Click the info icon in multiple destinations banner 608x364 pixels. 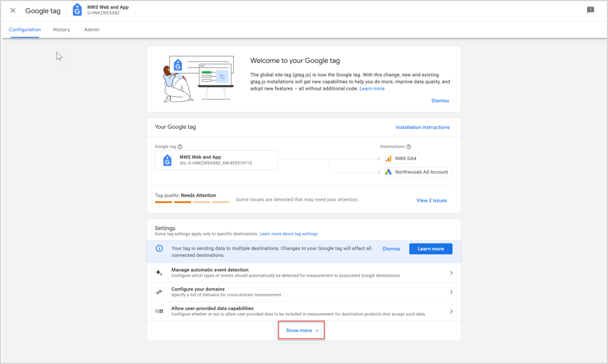(x=159, y=249)
